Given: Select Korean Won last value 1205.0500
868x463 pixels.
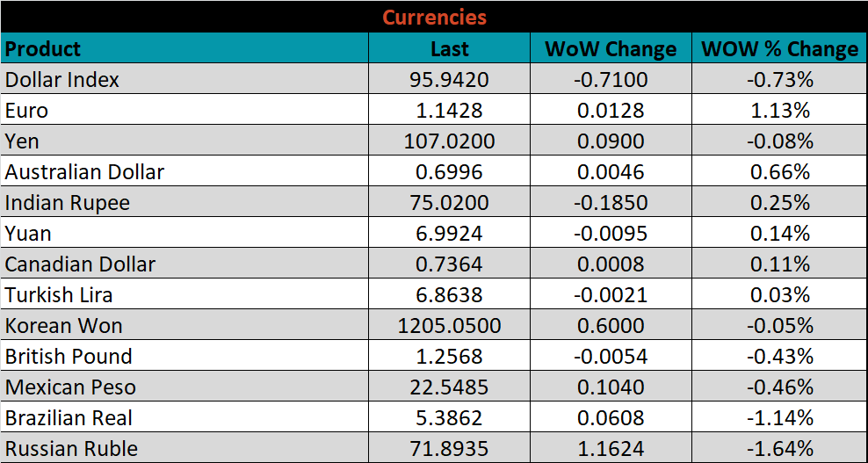Looking at the screenshot, I should (449, 326).
